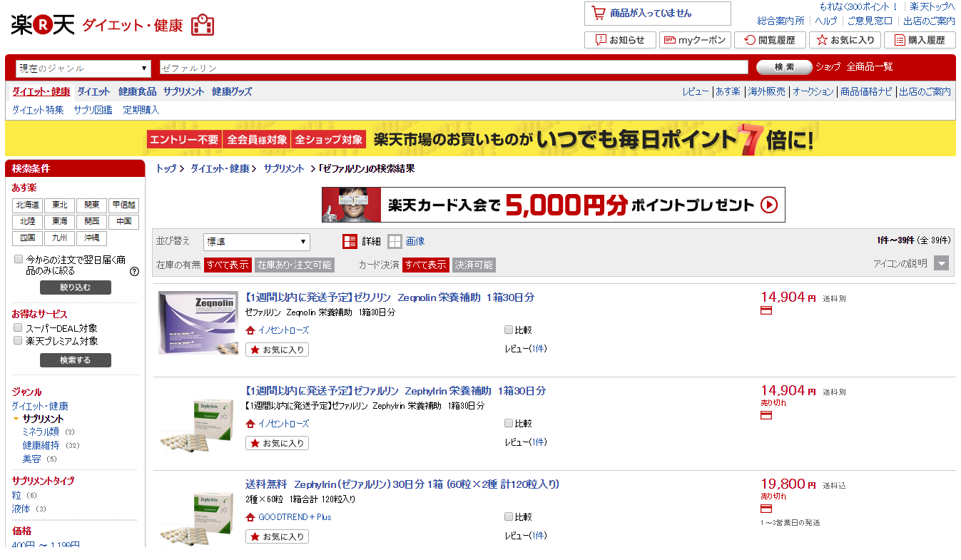961x560 pixels.
Task: Click house icon beside first イノセントローズ shop
Action: 250,330
